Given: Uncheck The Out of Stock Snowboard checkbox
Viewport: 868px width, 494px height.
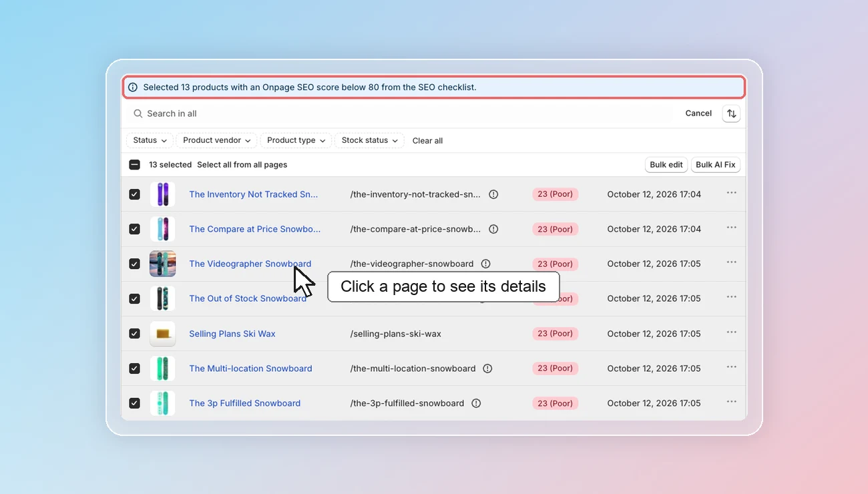Looking at the screenshot, I should 134,298.
